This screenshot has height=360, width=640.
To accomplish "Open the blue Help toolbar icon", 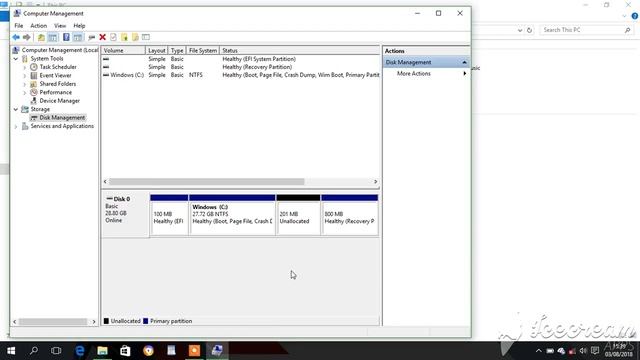I will (x=66, y=38).
